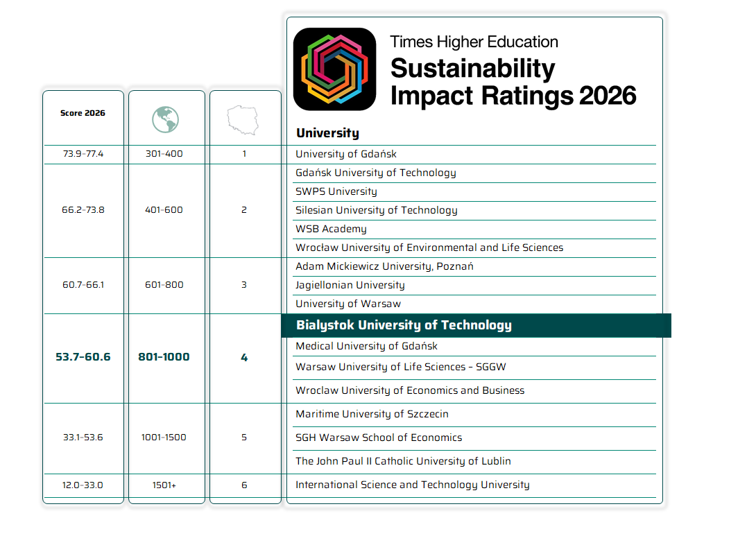Click the Poland map outline icon
The image size is (756, 554).
pos(243,120)
